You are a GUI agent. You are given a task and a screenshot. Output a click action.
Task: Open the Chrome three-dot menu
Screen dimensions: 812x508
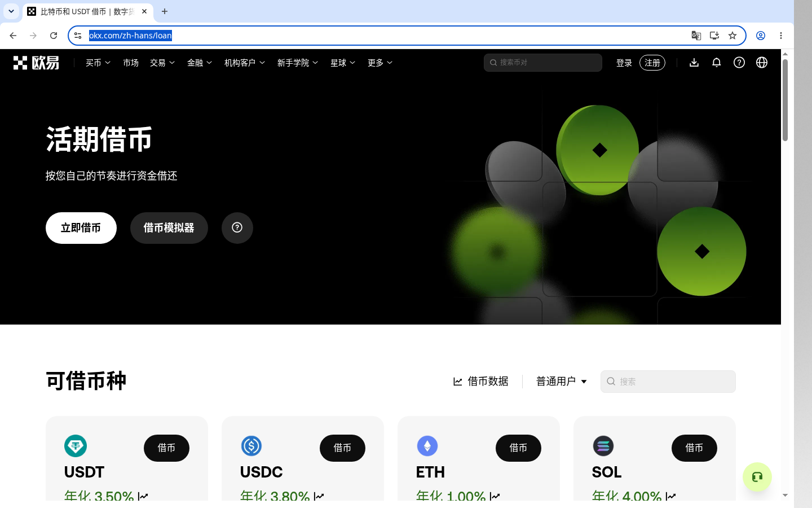[781, 36]
